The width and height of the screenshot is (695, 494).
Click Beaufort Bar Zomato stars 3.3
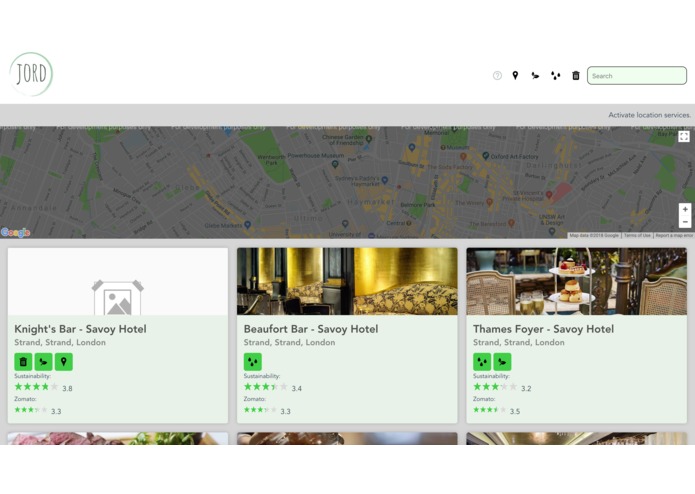[x=260, y=410]
